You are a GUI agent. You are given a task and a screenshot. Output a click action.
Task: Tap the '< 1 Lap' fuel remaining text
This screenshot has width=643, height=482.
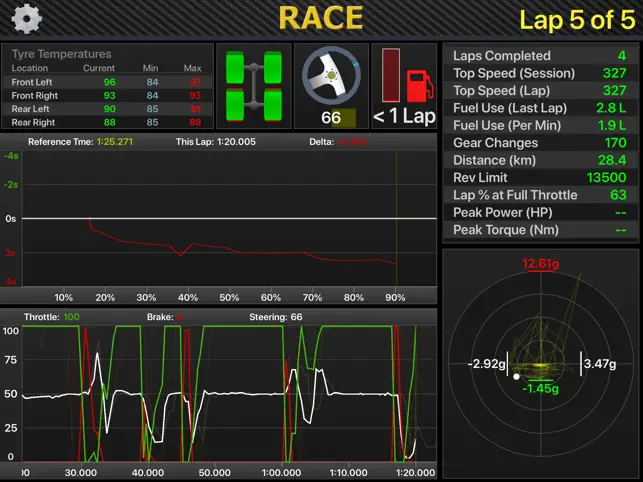(404, 116)
